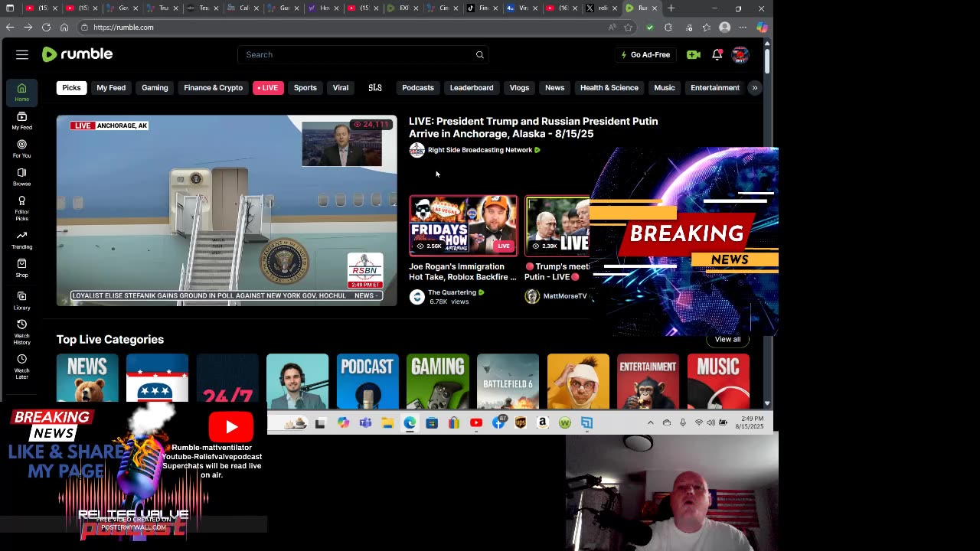
Task: Bookmark the page with the star icon
Action: [629, 27]
